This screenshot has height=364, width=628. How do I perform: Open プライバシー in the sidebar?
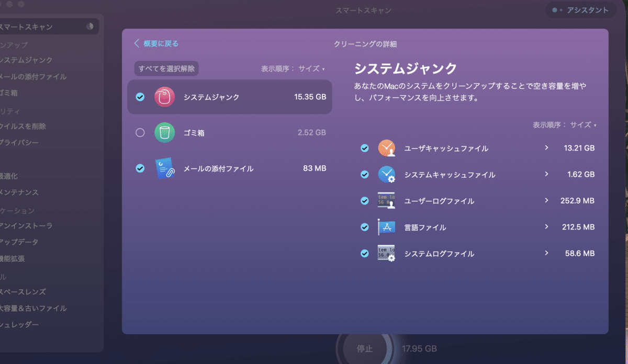[x=19, y=143]
